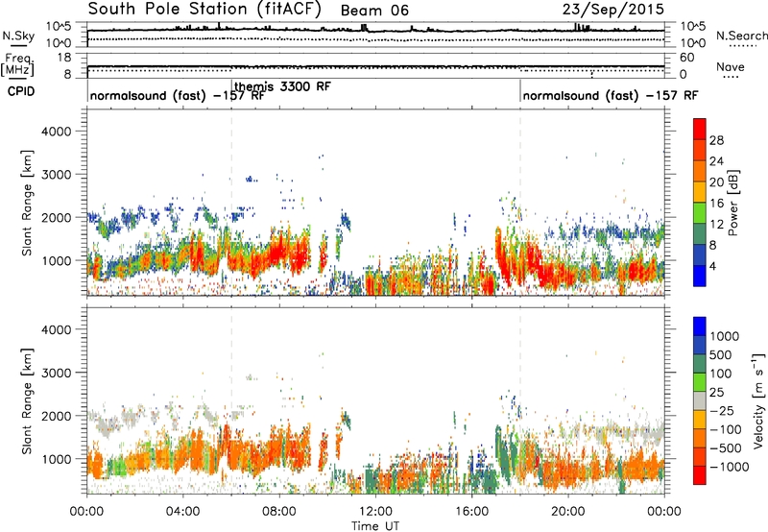This screenshot has width=768, height=532.
Task: Pick blue swatch above 1000 on Velocity colorbar
Action: [x=700, y=326]
